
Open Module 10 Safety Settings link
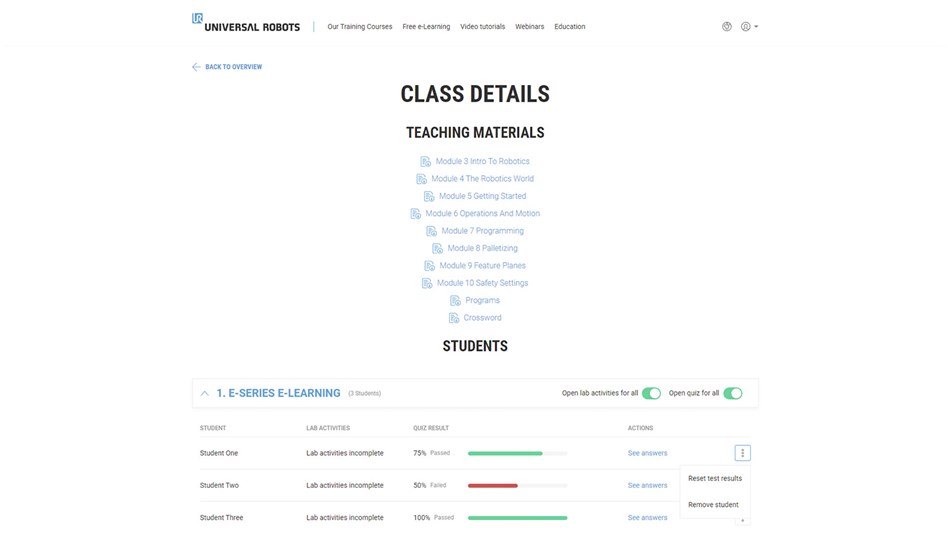pyautogui.click(x=482, y=283)
